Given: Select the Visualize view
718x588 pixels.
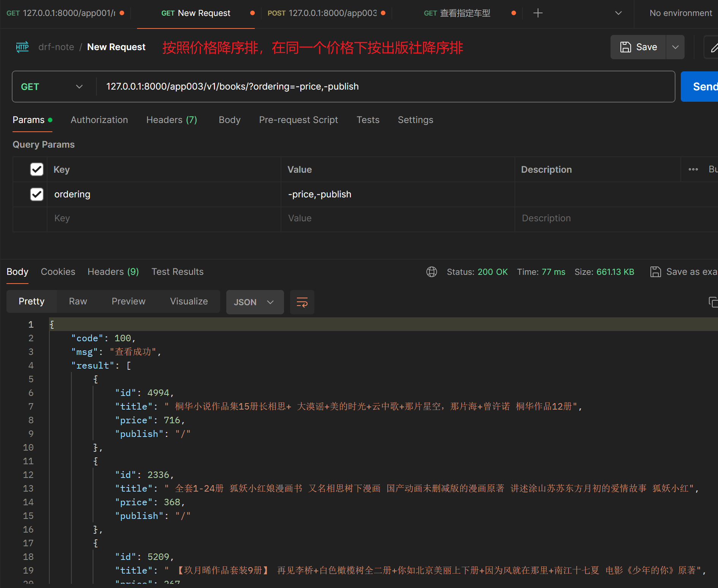Looking at the screenshot, I should pyautogui.click(x=189, y=301).
